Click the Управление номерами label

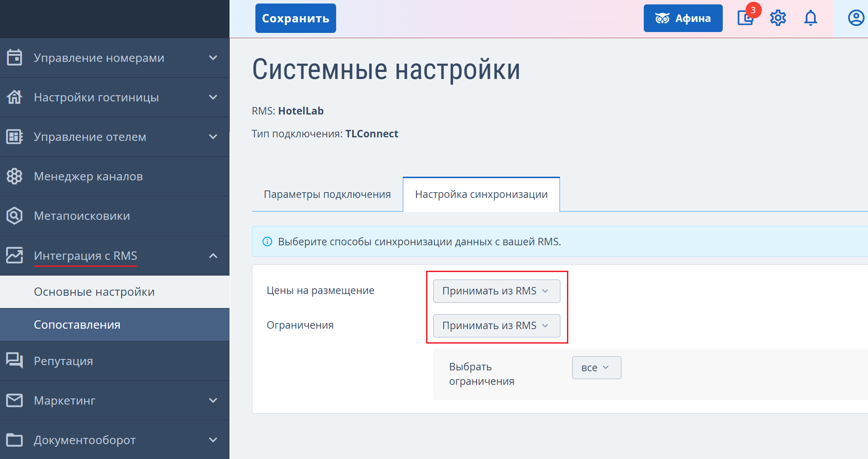pos(99,57)
